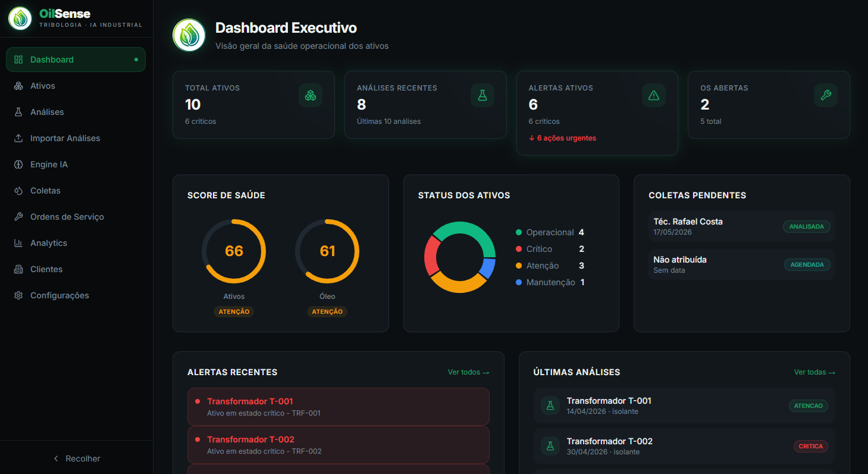Image resolution: width=868 pixels, height=474 pixels.
Task: Click the ATENCAO badge on T-001 analysis
Action: pyautogui.click(x=808, y=406)
